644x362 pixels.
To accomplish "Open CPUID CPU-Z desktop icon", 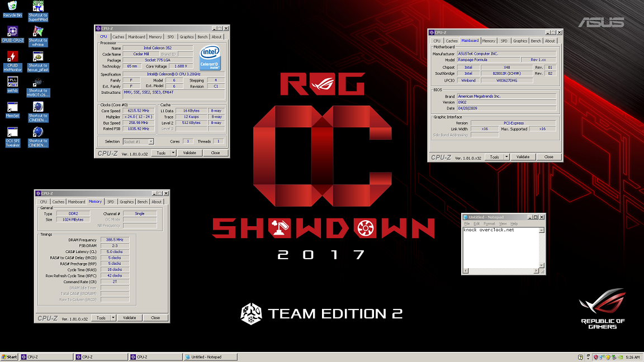I will 12,35.
